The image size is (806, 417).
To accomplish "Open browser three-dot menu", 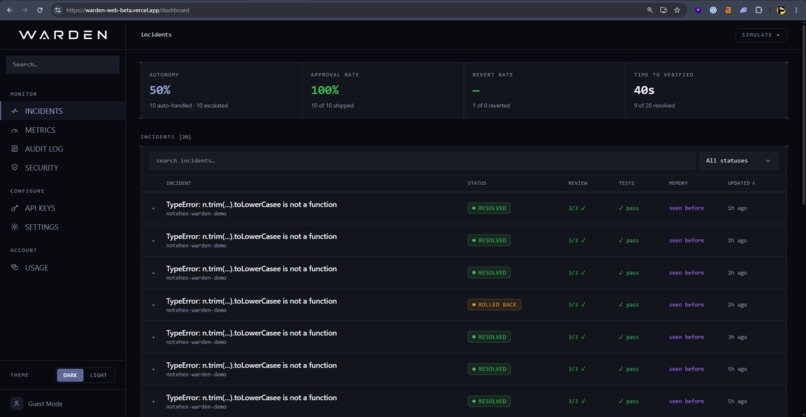I will pyautogui.click(x=796, y=10).
